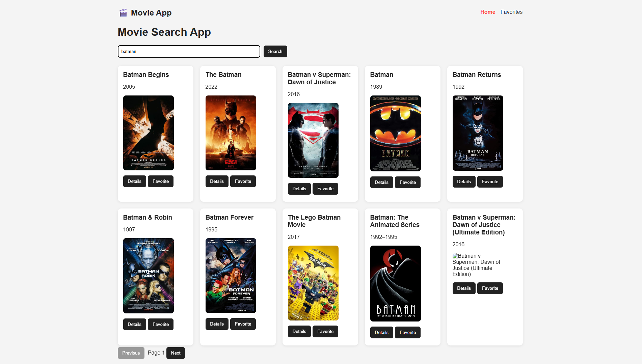642x364 pixels.
Task: View Details for Batman Forever
Action: [x=217, y=324]
